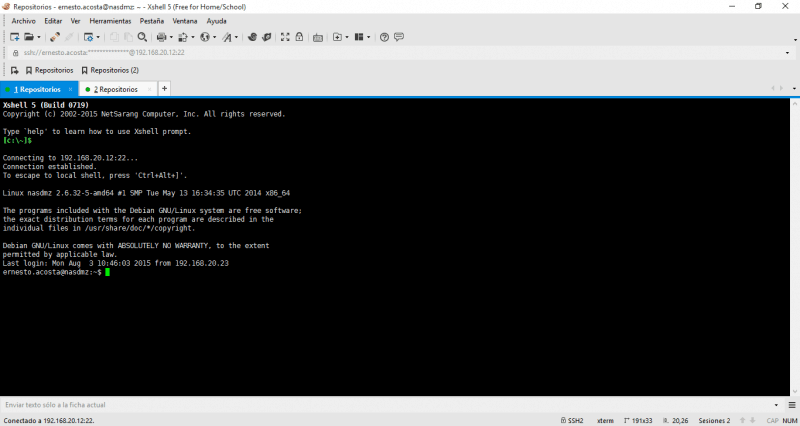The width and height of the screenshot is (800, 426).
Task: Click the file transfer icon
Action: click(184, 37)
